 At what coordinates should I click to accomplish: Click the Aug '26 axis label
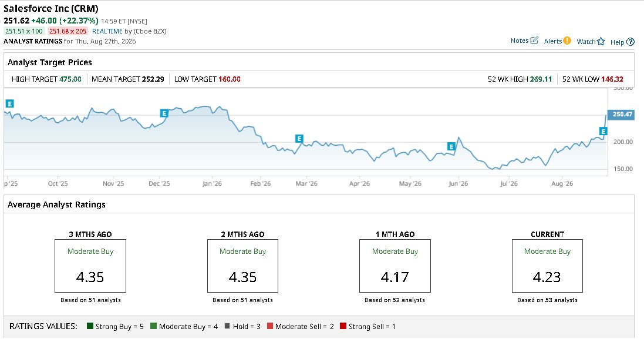pos(562,184)
